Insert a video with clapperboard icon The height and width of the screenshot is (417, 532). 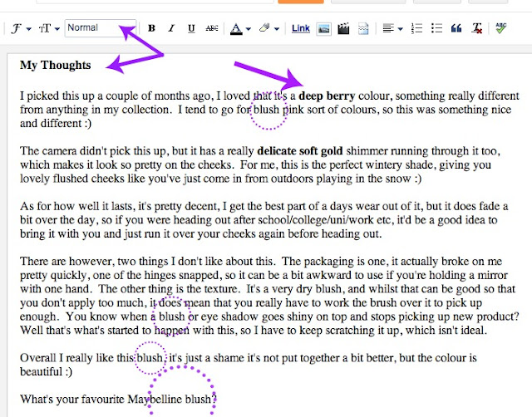click(x=343, y=28)
